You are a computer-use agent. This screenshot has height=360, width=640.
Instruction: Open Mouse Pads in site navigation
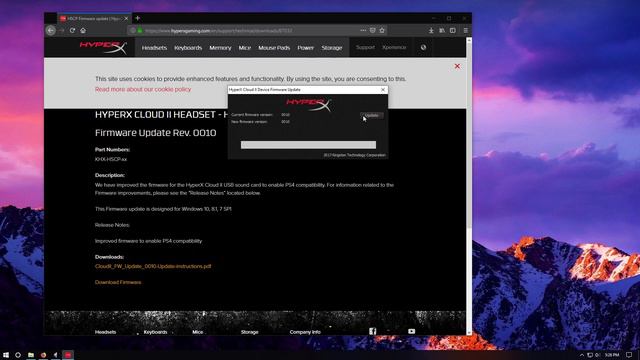point(274,48)
